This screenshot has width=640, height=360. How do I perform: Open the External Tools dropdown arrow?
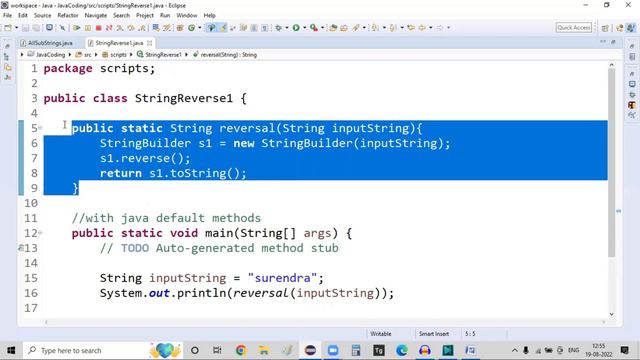tap(322, 28)
